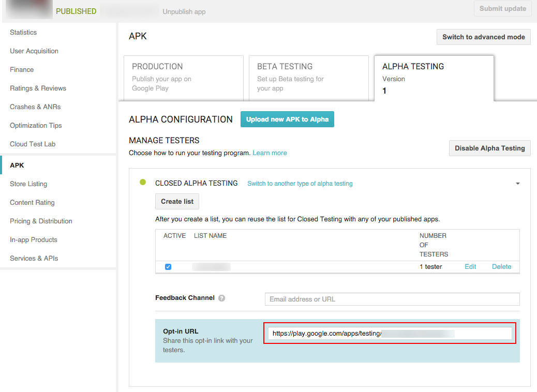537x392 pixels.
Task: Open the Learn more link
Action: 270,153
